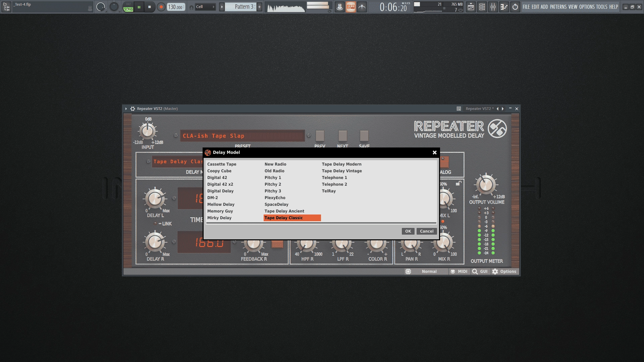Open the OPTIONS menu
Screen dimensions: 644x362
point(587,7)
